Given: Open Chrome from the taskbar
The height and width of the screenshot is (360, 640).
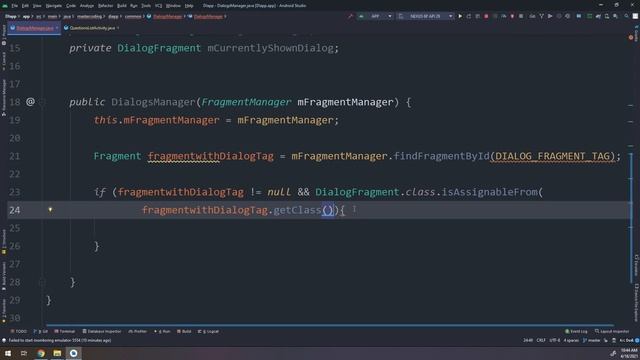Looking at the screenshot, I should (41, 353).
